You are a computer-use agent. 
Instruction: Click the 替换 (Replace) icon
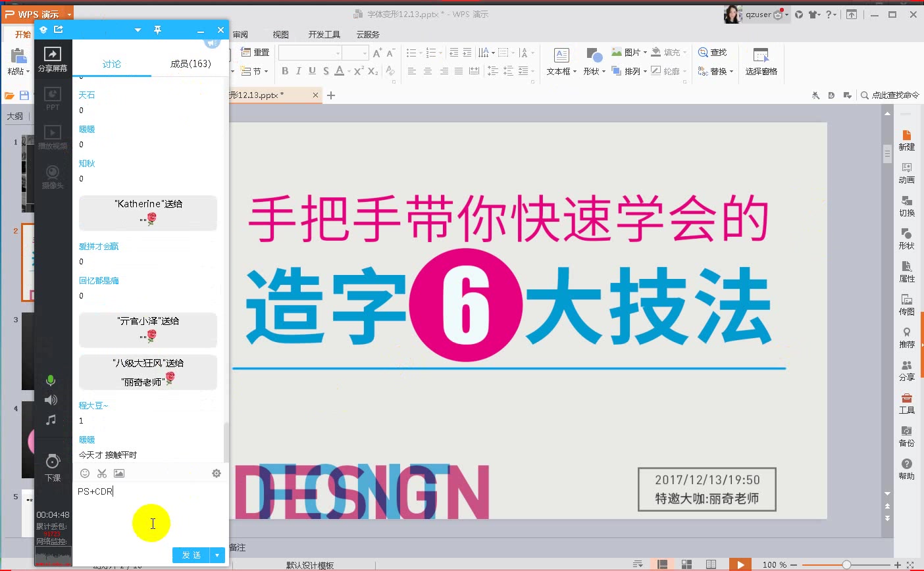[715, 70]
